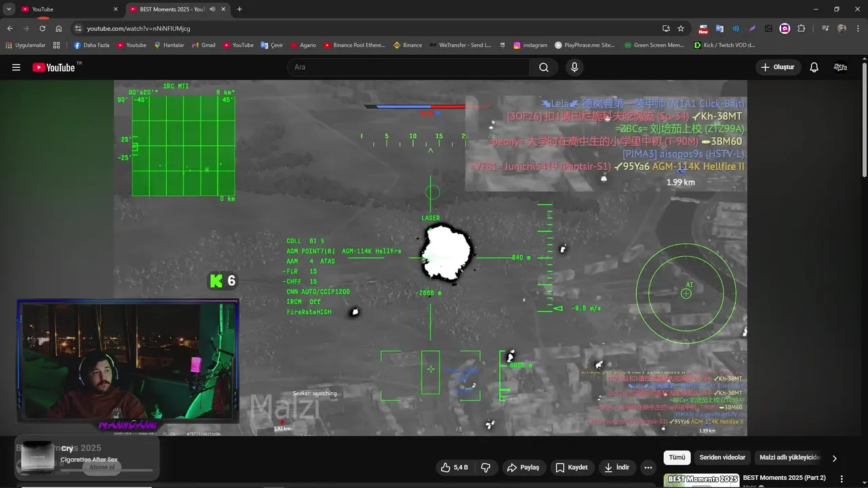Install app icon in address bar
Image resolution: width=868 pixels, height=488 pixels.
(x=666, y=28)
